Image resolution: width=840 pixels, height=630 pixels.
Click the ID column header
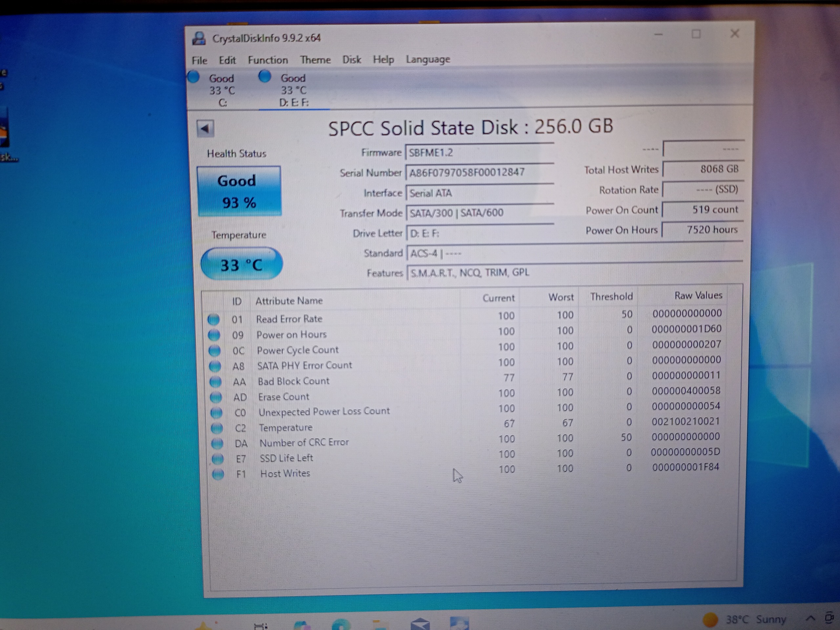(237, 302)
